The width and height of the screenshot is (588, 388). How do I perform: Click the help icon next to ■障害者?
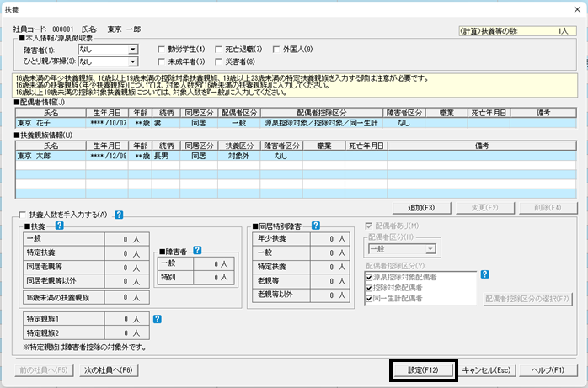pos(197,251)
